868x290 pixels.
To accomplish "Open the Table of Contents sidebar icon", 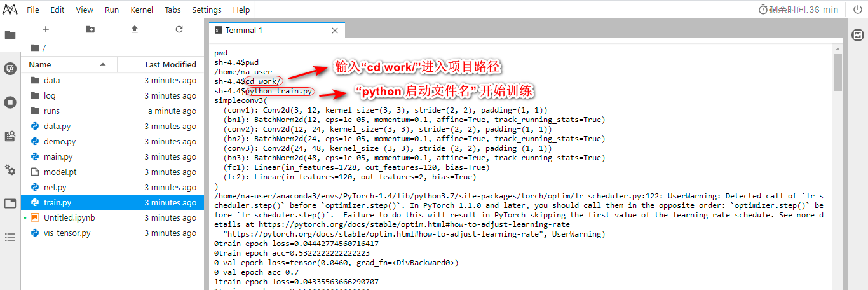I will tap(10, 237).
